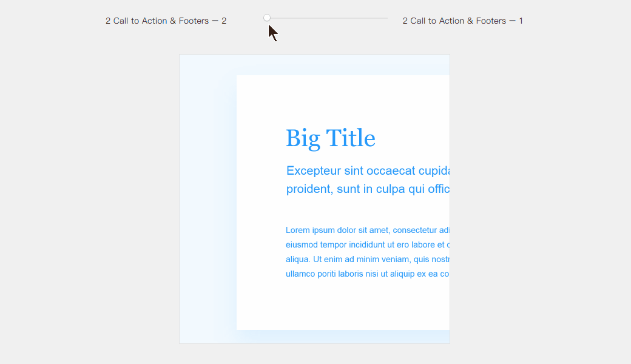631x364 pixels.
Task: Select the "2 Call to Action & Footers — 1" label
Action: point(462,21)
